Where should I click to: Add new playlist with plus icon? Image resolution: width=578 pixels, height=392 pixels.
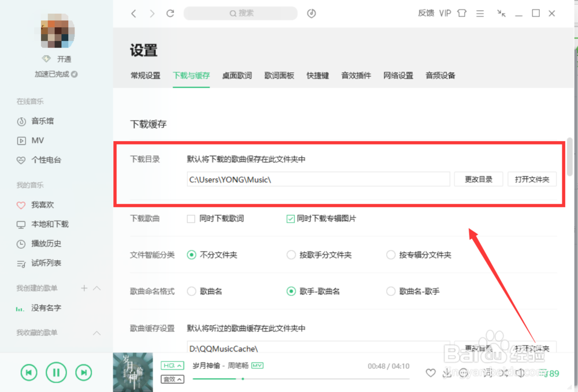pos(84,288)
